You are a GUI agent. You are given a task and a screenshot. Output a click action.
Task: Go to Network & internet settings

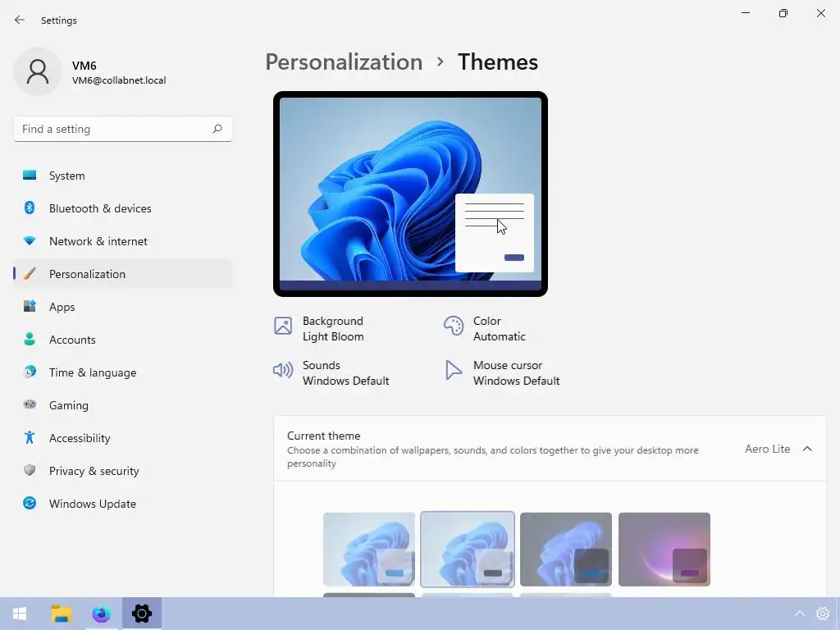pos(123,241)
